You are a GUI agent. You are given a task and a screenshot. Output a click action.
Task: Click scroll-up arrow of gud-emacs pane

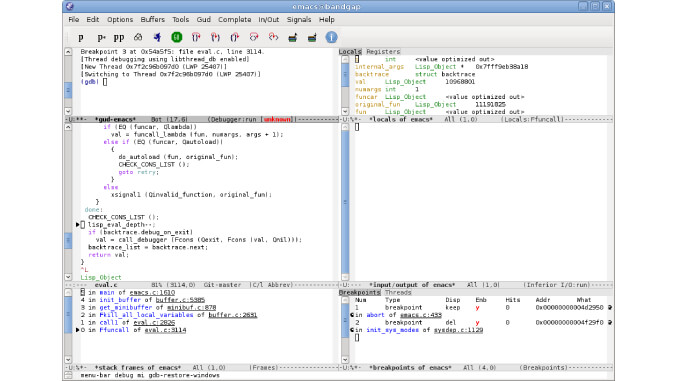point(68,52)
